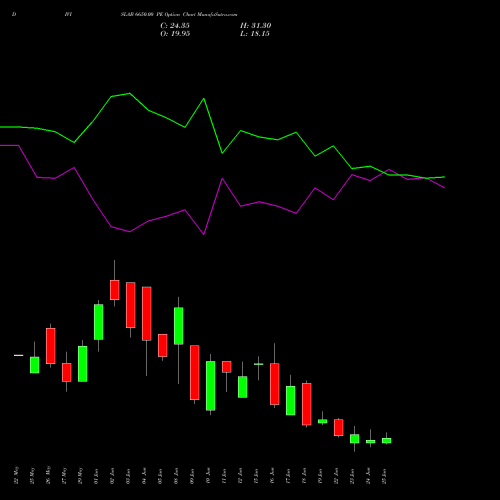Select the 29 May date label
500x500 pixels.
tap(80, 475)
